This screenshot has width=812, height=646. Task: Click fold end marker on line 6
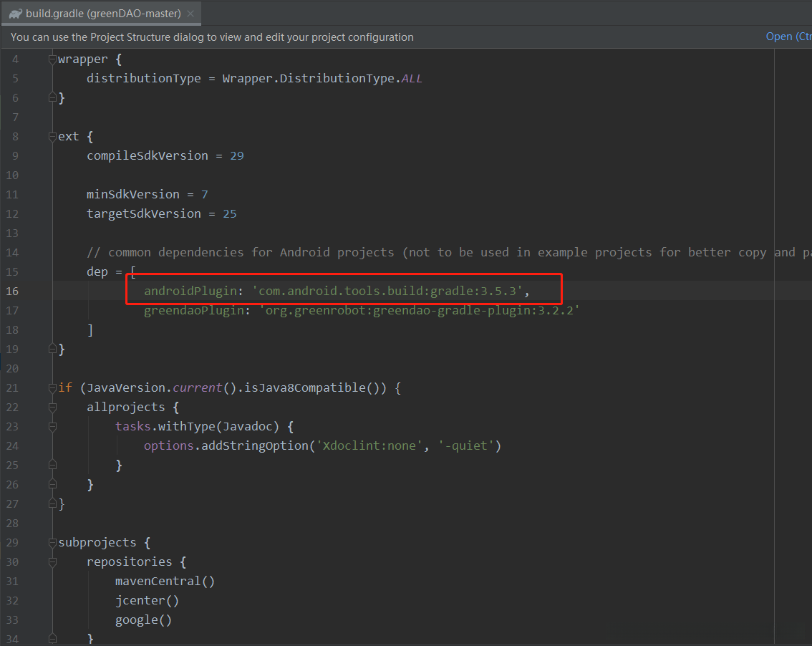(x=52, y=97)
